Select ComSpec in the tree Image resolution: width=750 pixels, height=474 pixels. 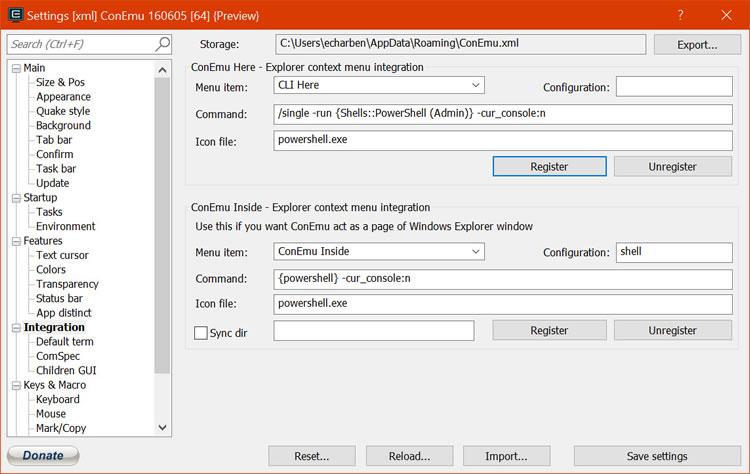pyautogui.click(x=58, y=356)
